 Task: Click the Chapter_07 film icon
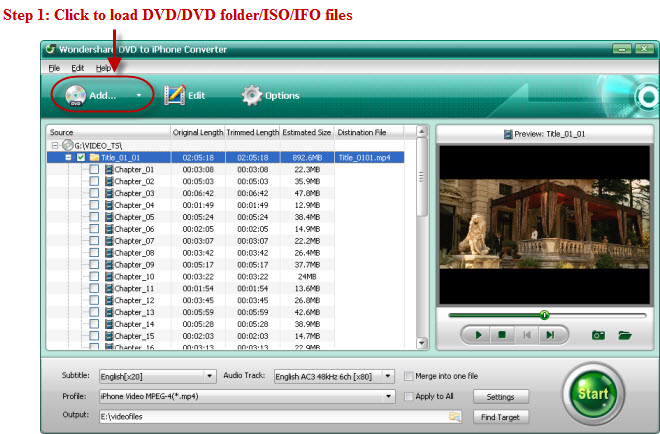[109, 241]
